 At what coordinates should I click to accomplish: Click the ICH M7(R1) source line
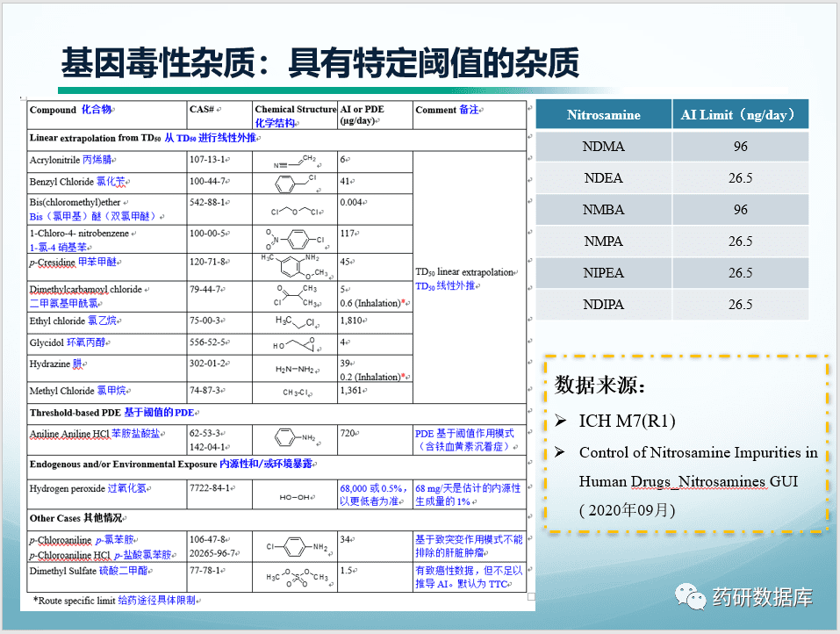(x=627, y=421)
